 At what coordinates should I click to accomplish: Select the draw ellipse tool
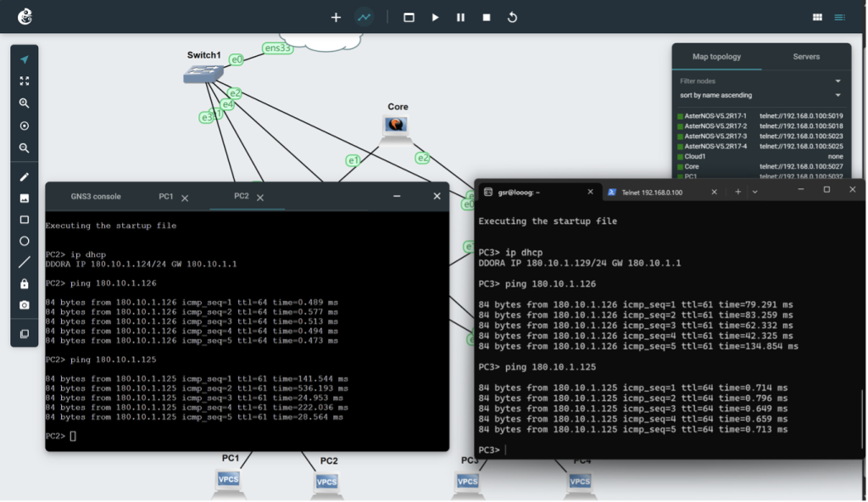coord(25,241)
